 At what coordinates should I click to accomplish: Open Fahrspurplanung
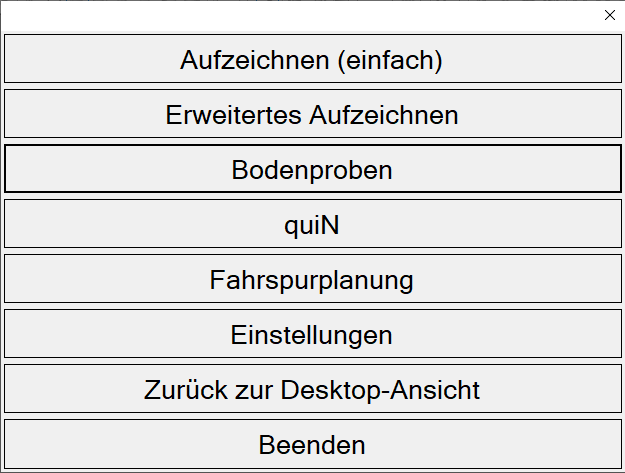point(312,279)
